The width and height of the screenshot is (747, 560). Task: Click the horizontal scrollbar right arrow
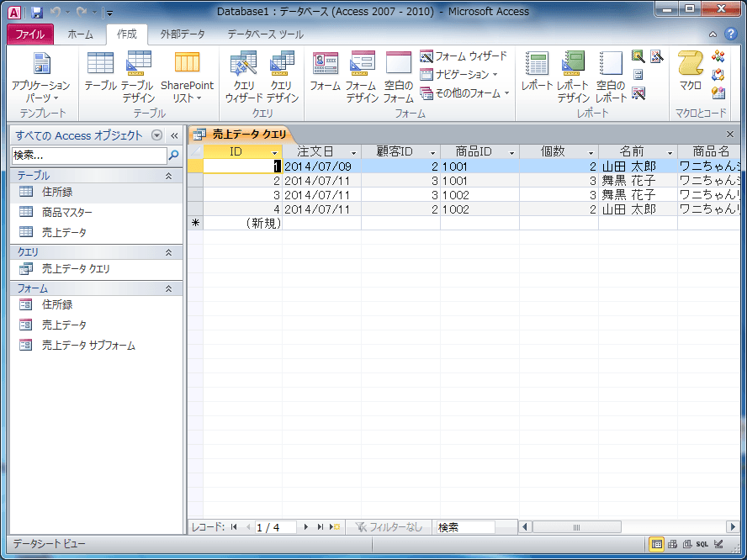click(733, 527)
